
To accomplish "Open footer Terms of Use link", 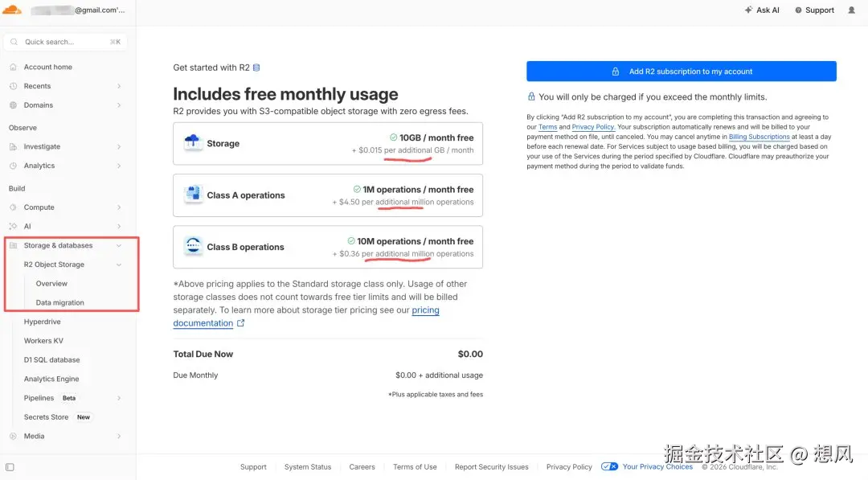I will pyautogui.click(x=415, y=466).
